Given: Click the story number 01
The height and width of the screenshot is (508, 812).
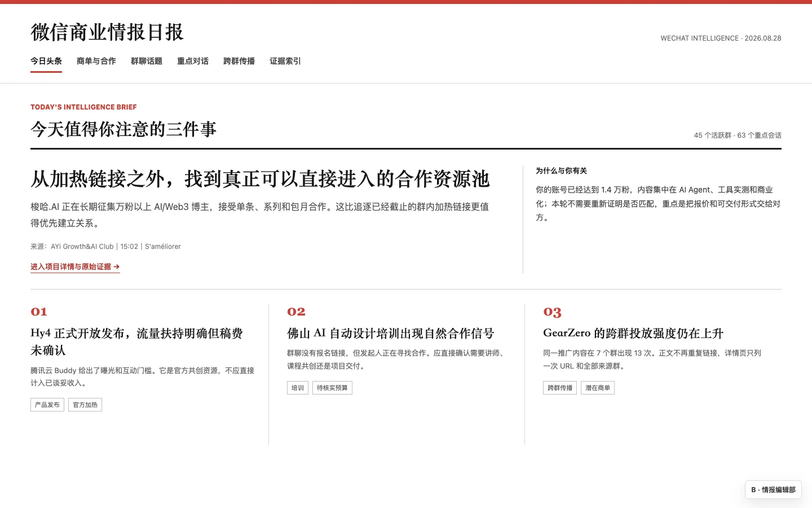Looking at the screenshot, I should pyautogui.click(x=39, y=312).
